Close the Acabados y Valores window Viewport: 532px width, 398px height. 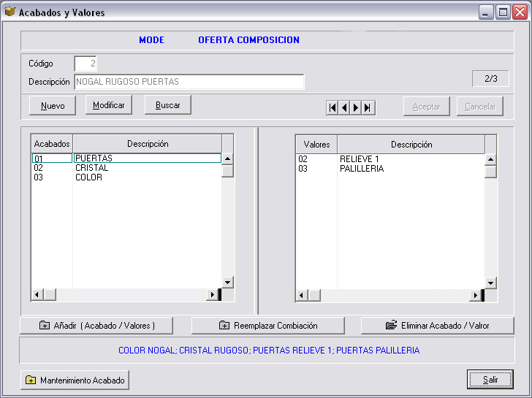(520, 12)
